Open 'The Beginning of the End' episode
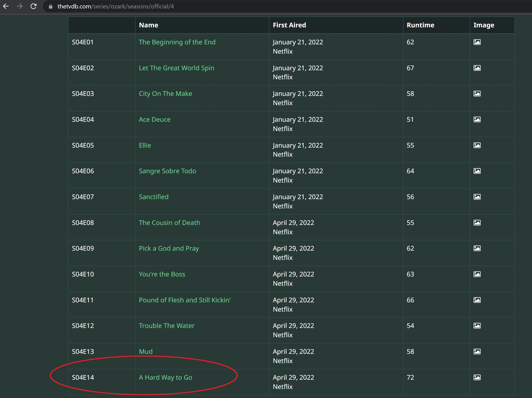Screen dimensions: 532x398 point(177,42)
